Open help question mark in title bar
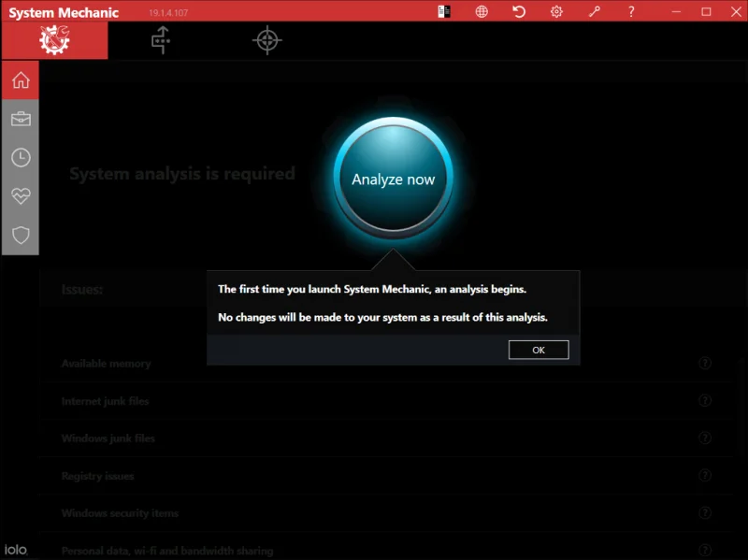 pyautogui.click(x=631, y=11)
